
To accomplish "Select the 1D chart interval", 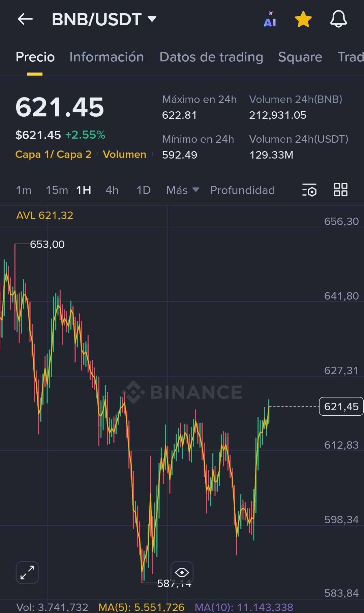I will [144, 190].
